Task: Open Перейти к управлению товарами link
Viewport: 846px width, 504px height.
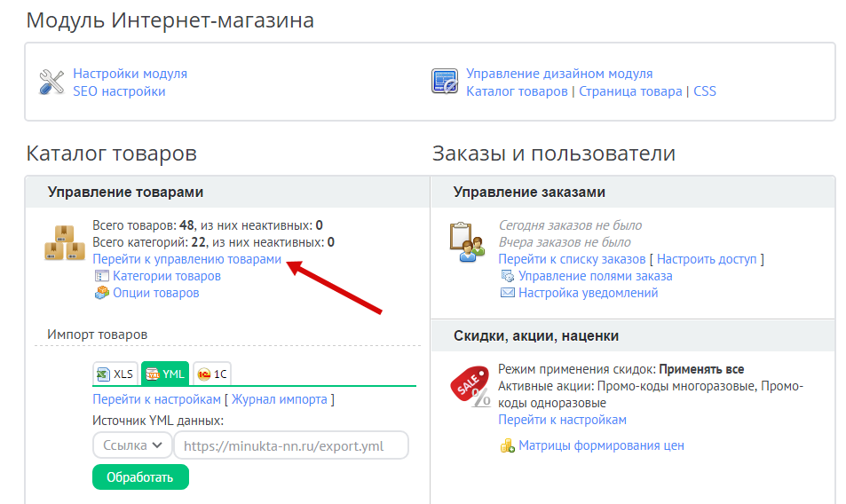Action: pos(186,259)
